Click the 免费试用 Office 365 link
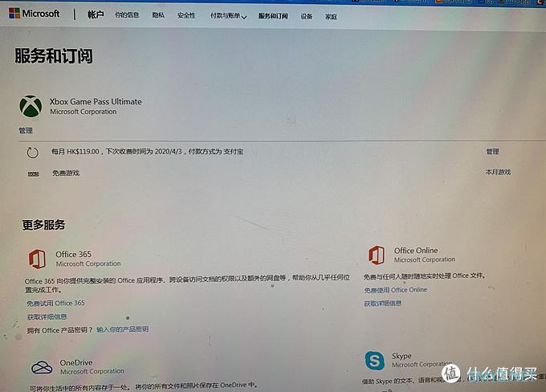This screenshot has height=392, width=546. click(55, 303)
